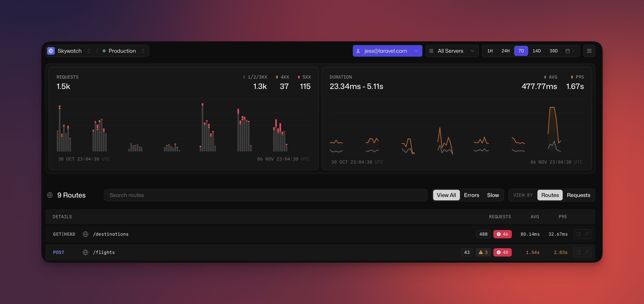The width and height of the screenshot is (644, 304).
Task: Click the View All button
Action: [x=446, y=195]
